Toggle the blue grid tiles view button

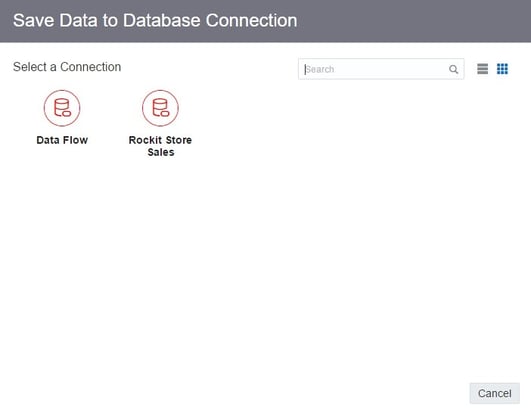click(x=502, y=69)
